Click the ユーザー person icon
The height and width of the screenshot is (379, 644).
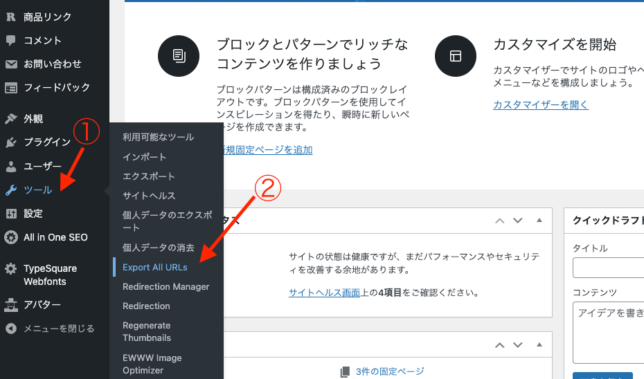11,166
